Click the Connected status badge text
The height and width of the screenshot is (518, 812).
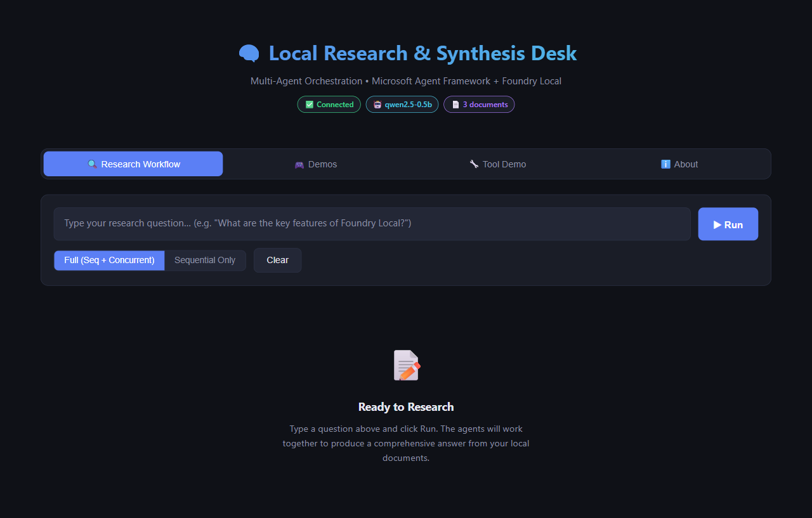pyautogui.click(x=335, y=105)
